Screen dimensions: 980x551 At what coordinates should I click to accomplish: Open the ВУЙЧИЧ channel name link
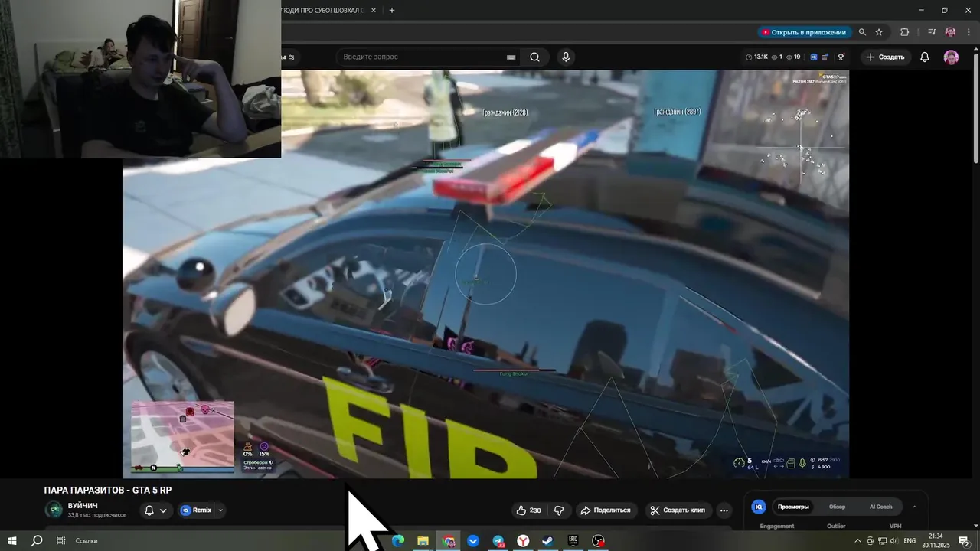pyautogui.click(x=83, y=506)
